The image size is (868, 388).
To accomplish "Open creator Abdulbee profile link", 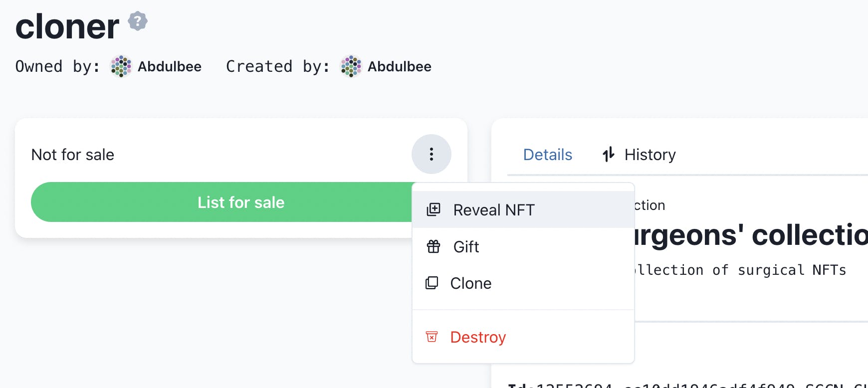I will click(x=400, y=66).
